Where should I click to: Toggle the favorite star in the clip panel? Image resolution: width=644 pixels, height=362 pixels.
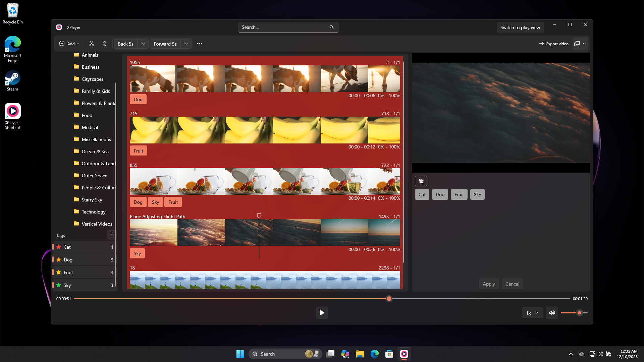pyautogui.click(x=421, y=181)
